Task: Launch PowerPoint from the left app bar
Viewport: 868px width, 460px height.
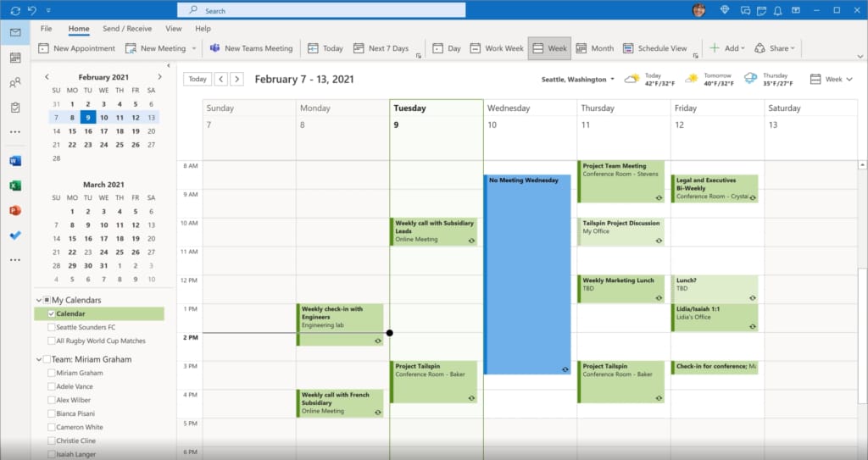Action: pos(15,210)
